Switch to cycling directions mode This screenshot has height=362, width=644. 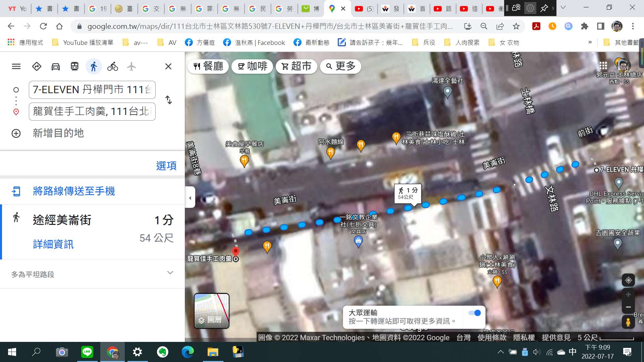coord(113,66)
